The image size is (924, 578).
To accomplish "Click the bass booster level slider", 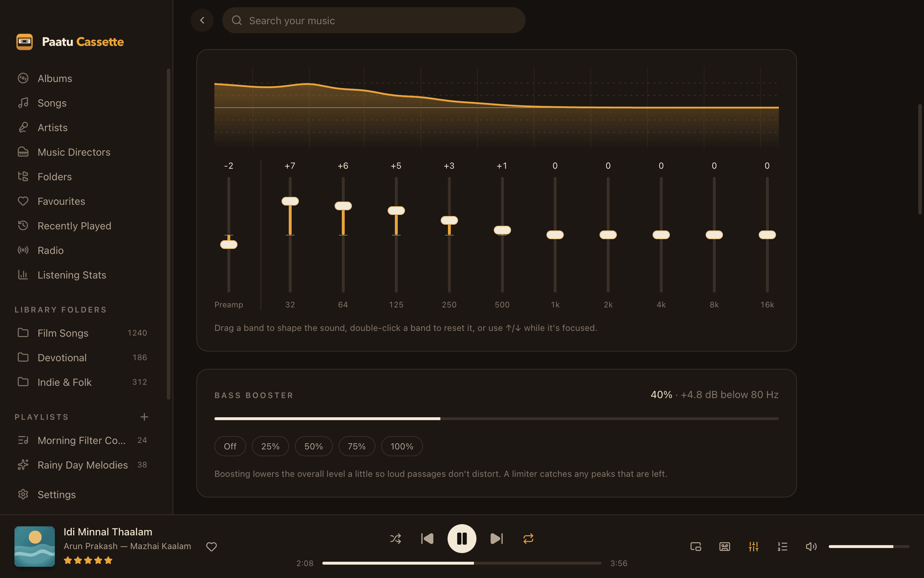I will [496, 419].
